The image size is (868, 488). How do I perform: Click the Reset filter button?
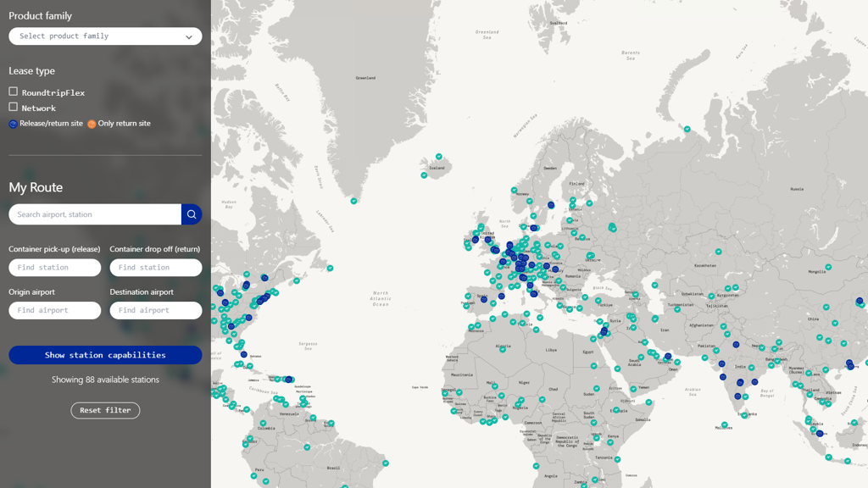pyautogui.click(x=105, y=410)
